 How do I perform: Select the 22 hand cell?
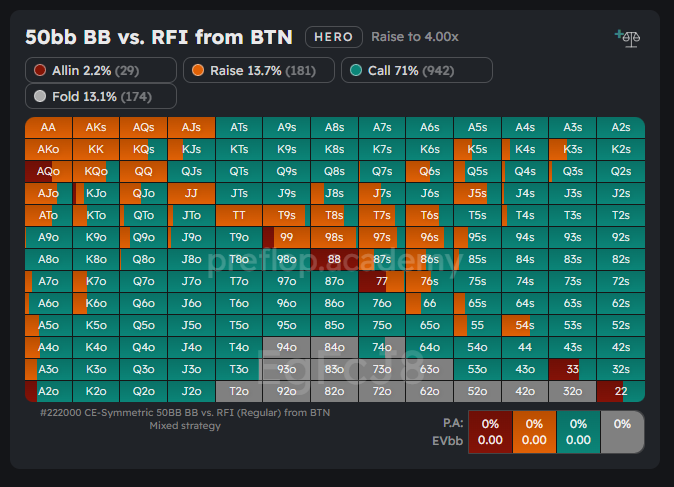[620, 391]
